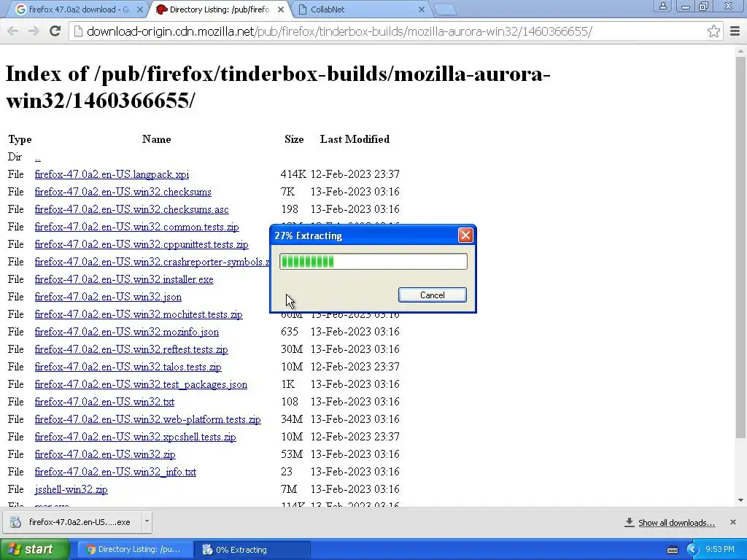Download the win32.installer.exe file
This screenshot has width=747, height=560.
pyautogui.click(x=124, y=279)
